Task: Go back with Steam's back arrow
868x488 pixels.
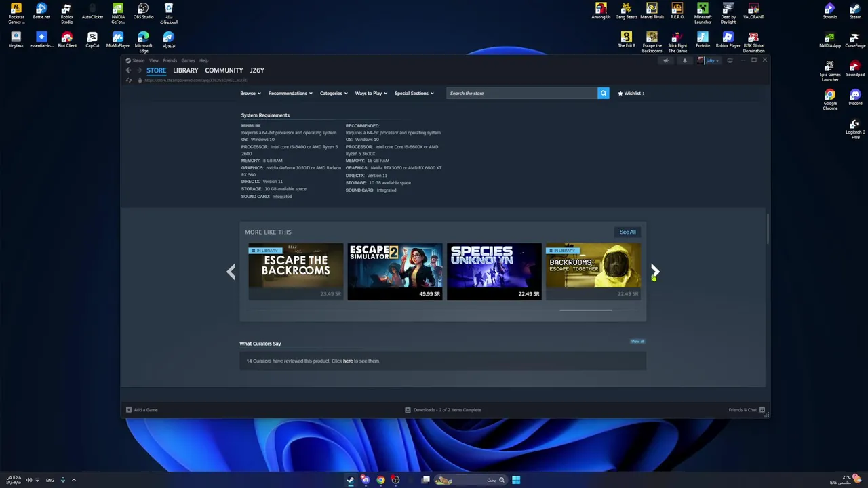Action: (x=129, y=70)
